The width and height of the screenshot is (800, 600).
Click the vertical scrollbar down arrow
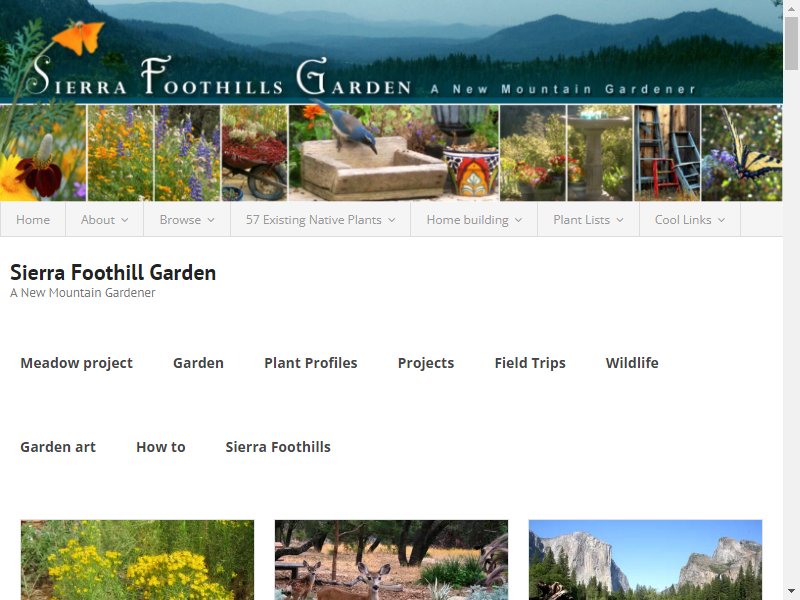coord(791,592)
